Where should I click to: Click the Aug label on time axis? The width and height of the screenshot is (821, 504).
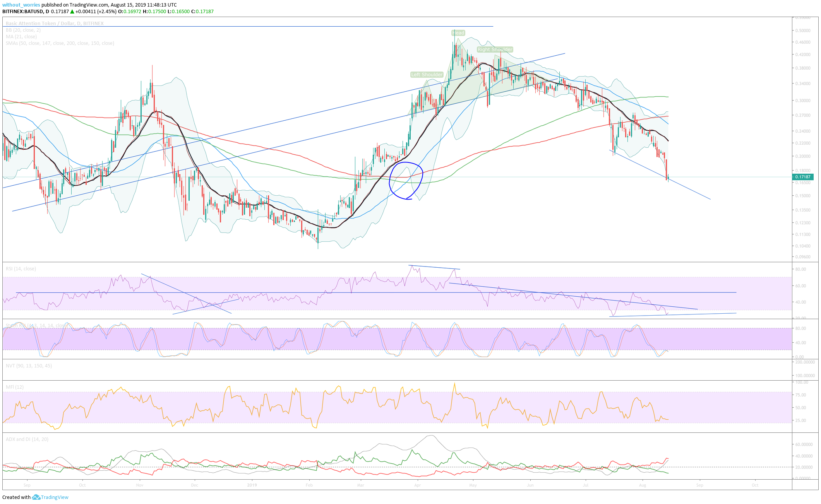pyautogui.click(x=643, y=485)
